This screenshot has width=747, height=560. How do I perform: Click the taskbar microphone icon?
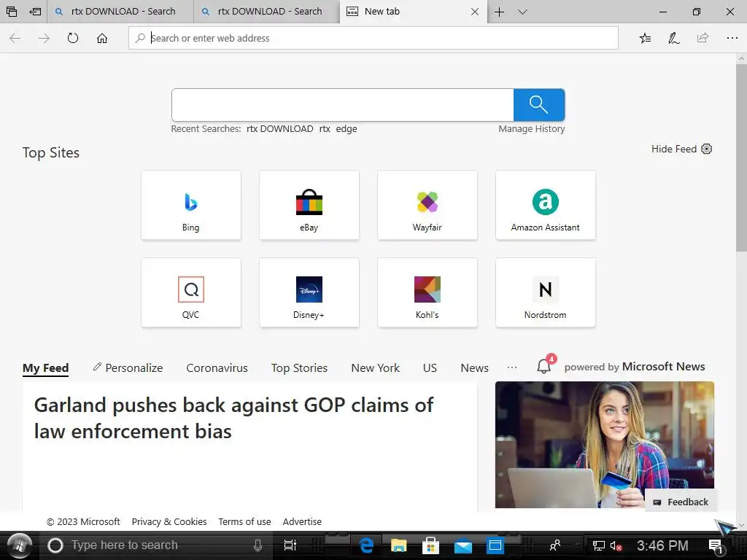pos(258,545)
